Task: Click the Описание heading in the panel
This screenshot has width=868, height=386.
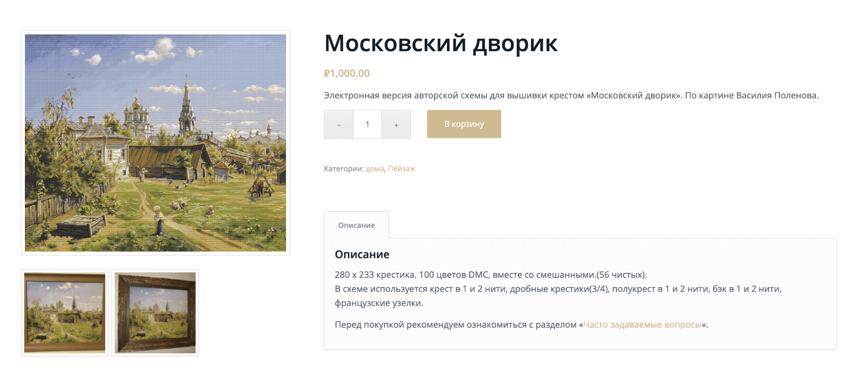Action: (x=362, y=255)
